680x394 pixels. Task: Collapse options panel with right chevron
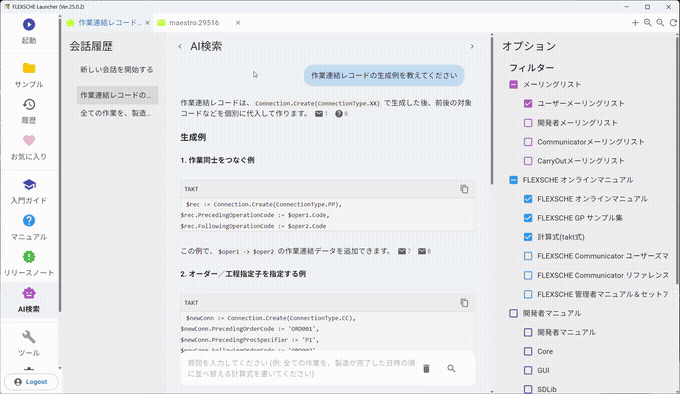(472, 46)
